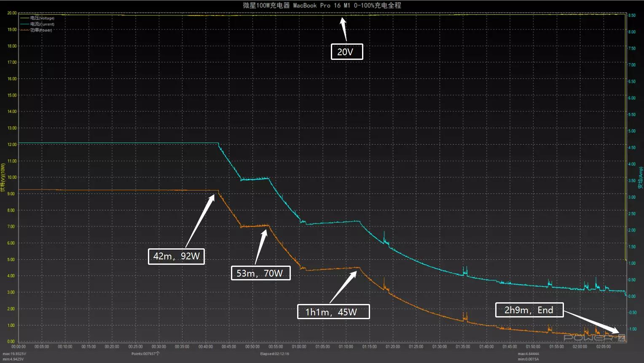Click the Elapsed:02:12:16 status readout

[274, 354]
